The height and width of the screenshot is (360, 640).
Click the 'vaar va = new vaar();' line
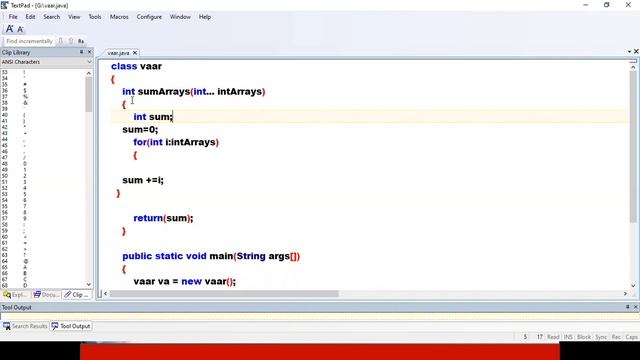[x=184, y=281]
